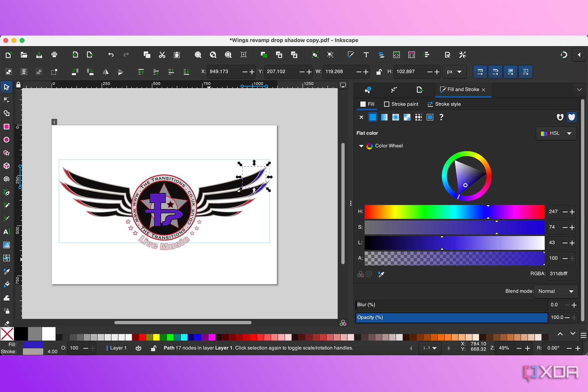Select the Spiral tool
The image size is (588, 392).
[6, 179]
